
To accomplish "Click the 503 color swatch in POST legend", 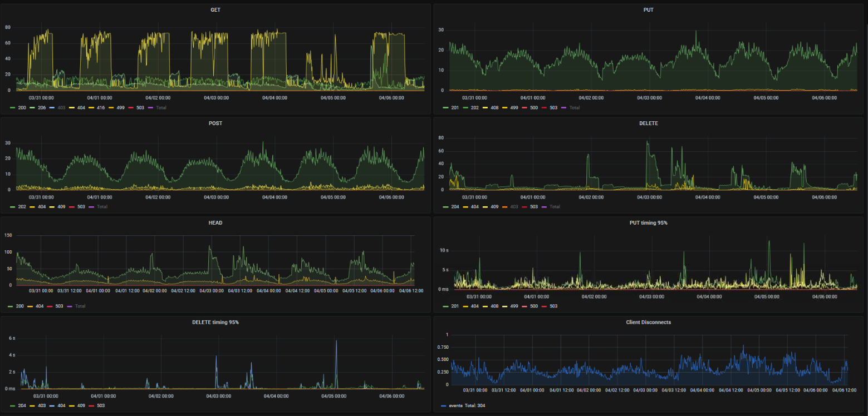I will coord(72,206).
